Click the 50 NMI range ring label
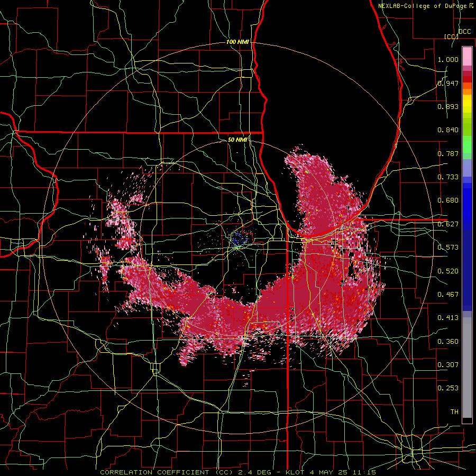The width and height of the screenshot is (476, 476). coord(237,140)
